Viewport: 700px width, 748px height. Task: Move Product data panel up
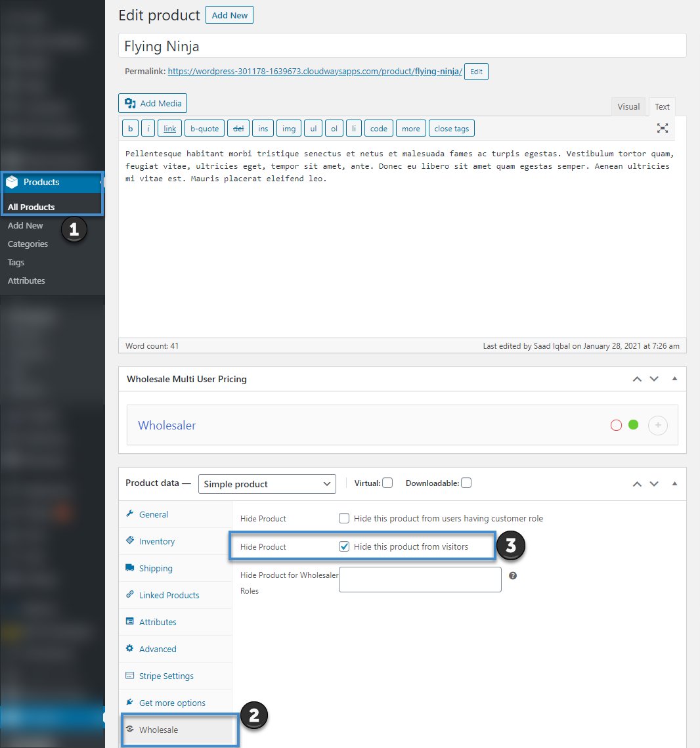(x=637, y=484)
